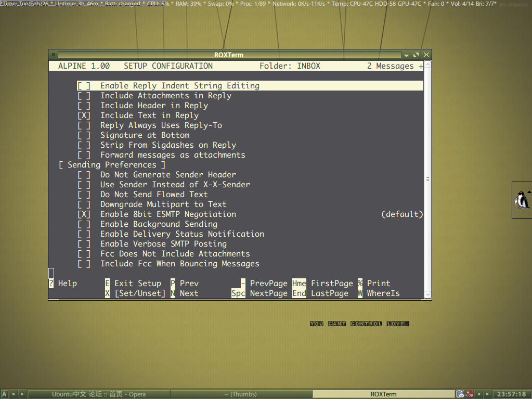Click the right arrow next to the clock
The image size is (532, 399).
click(x=488, y=394)
